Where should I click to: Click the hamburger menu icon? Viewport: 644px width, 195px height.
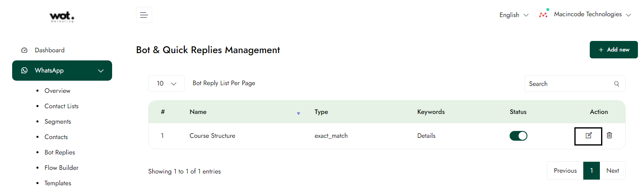click(144, 15)
